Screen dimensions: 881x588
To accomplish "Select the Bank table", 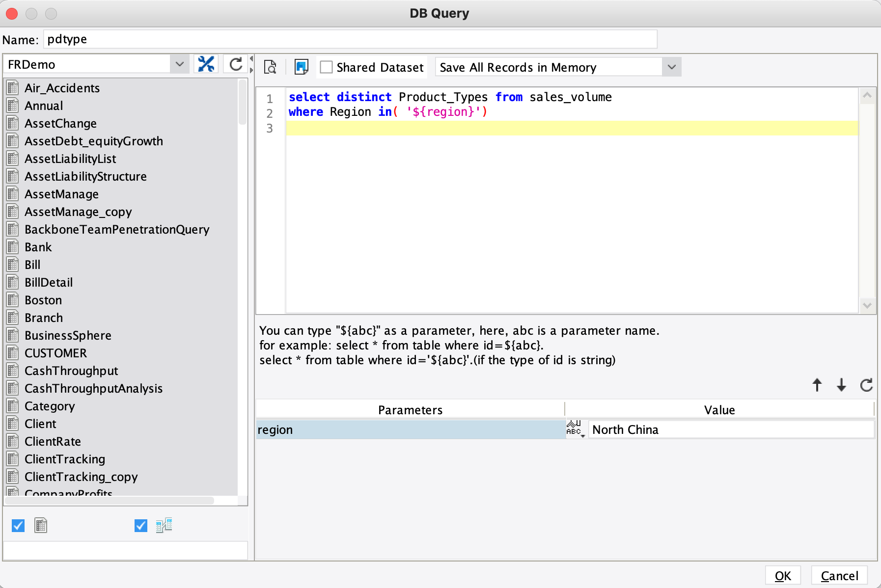I will coord(38,247).
